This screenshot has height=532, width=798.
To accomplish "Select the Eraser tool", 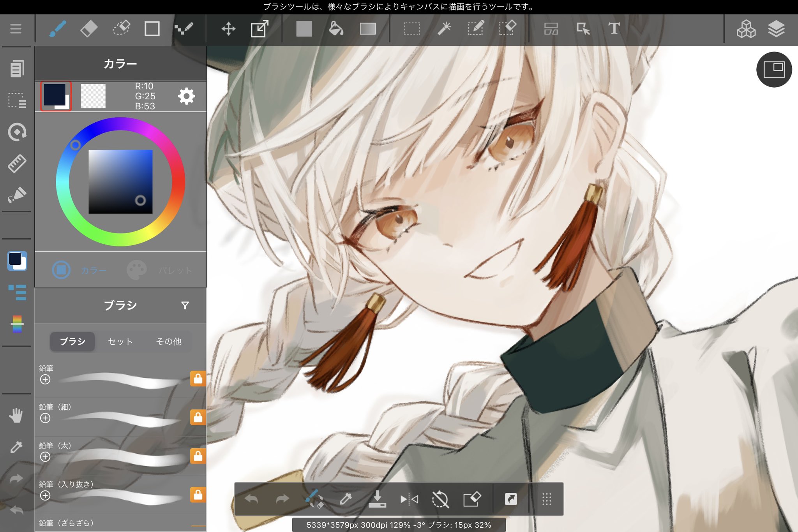I will point(89,29).
